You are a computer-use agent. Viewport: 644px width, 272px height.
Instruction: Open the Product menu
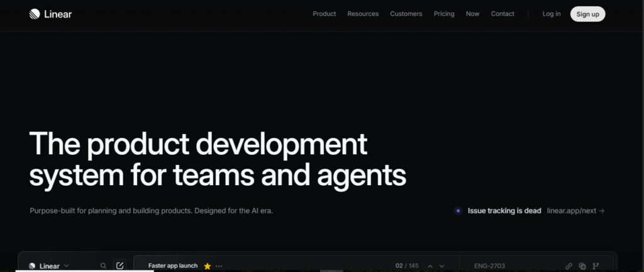tap(324, 14)
